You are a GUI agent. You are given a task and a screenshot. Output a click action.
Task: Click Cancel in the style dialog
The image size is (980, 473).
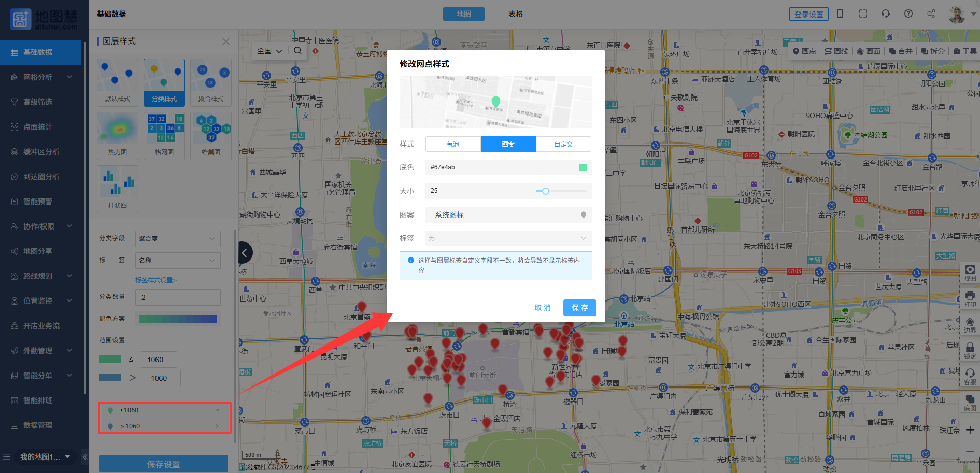pos(542,308)
